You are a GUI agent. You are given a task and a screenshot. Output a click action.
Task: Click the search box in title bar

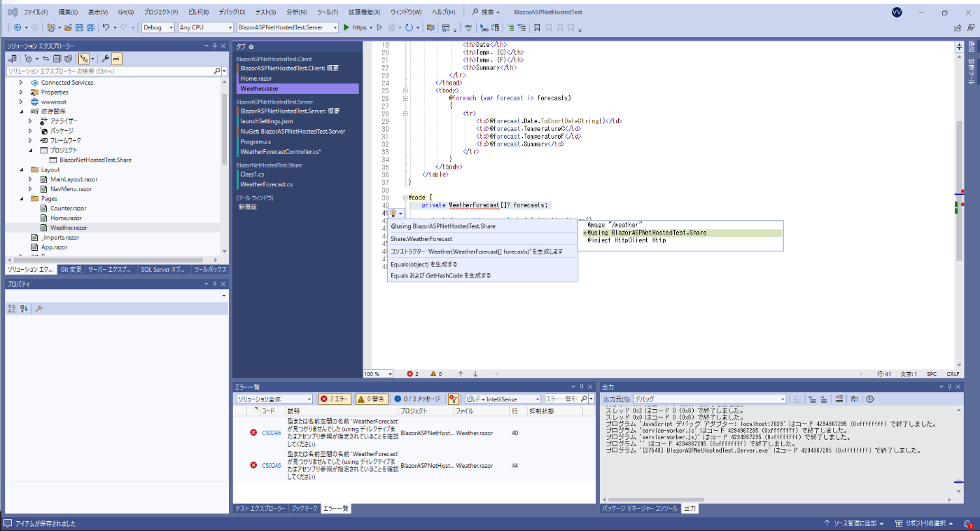tap(486, 13)
